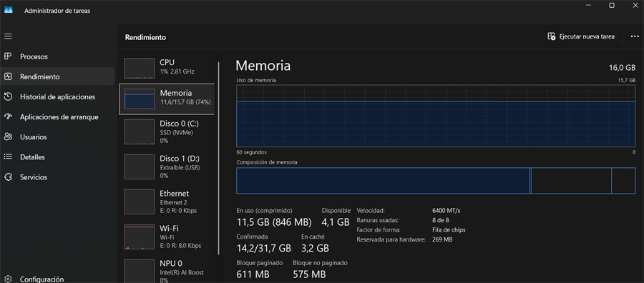This screenshot has height=283, width=644.
Task: Select the Ethernet graph thumbnail
Action: [140, 202]
